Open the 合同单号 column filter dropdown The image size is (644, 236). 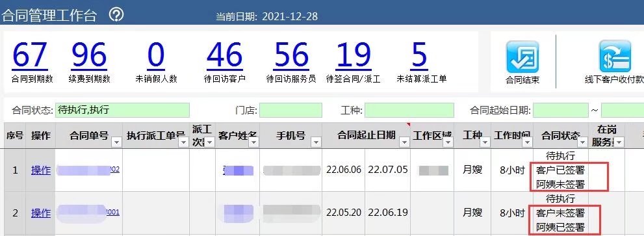pyautogui.click(x=116, y=142)
